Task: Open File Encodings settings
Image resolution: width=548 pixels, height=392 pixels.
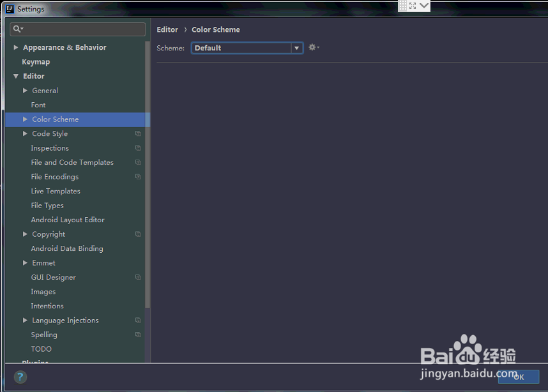Action: click(54, 176)
